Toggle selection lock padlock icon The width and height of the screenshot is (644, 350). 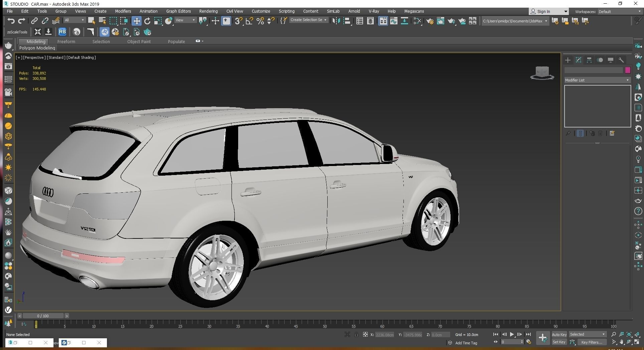tap(356, 335)
